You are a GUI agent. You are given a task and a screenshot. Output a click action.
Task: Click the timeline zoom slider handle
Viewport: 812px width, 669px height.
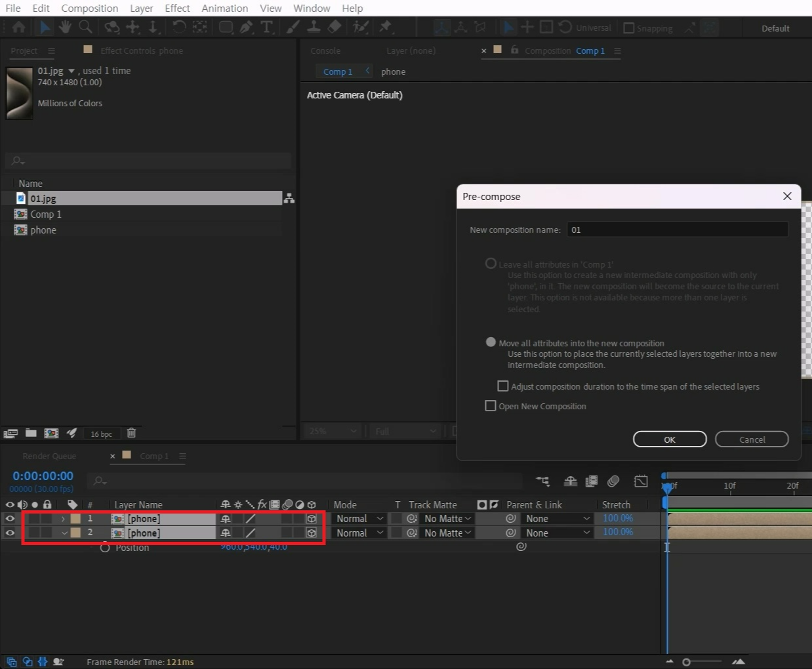pyautogui.click(x=686, y=662)
